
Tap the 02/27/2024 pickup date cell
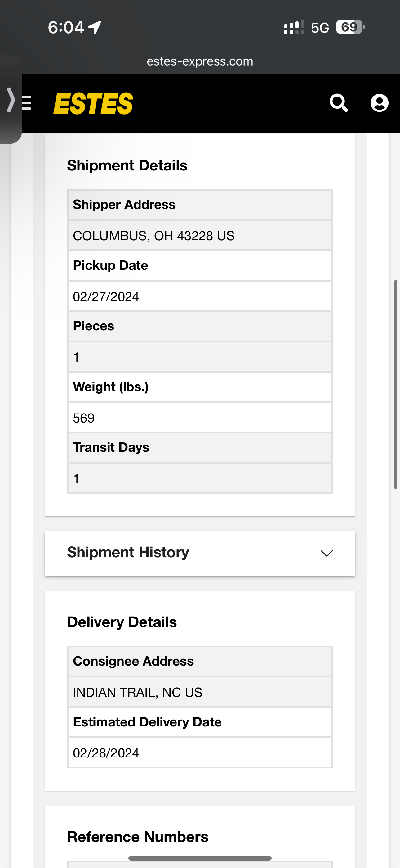(200, 296)
